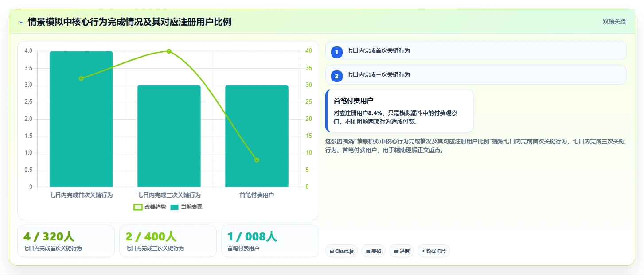Click the 2 / 400人 stat card

click(168, 241)
